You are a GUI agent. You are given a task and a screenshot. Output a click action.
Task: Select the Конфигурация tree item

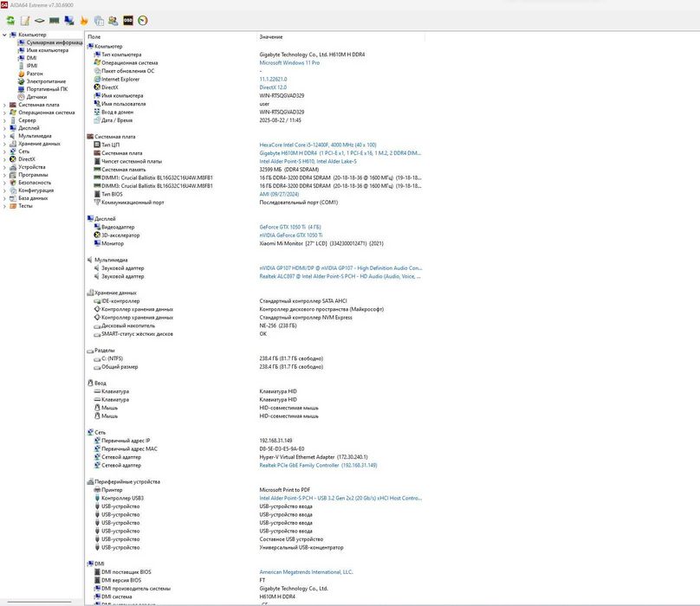36,190
